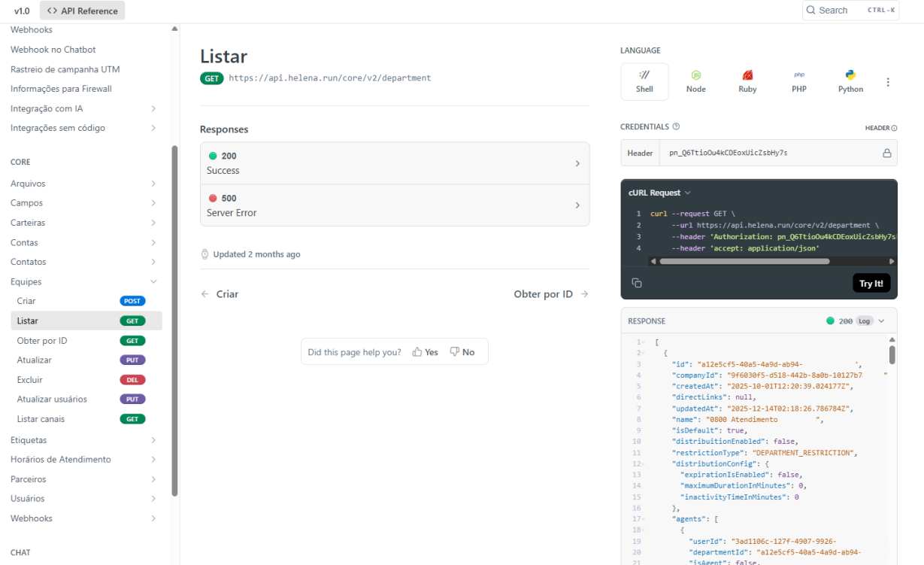Expand the 500 Server Error response
The height and width of the screenshot is (565, 924).
pos(395,205)
